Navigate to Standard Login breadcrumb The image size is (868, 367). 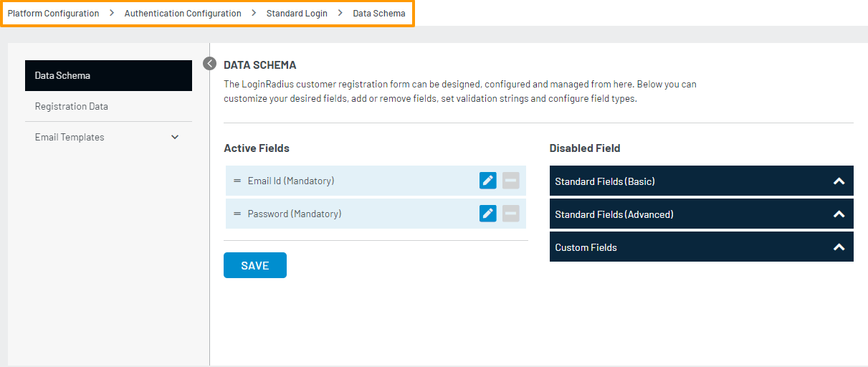tap(297, 14)
